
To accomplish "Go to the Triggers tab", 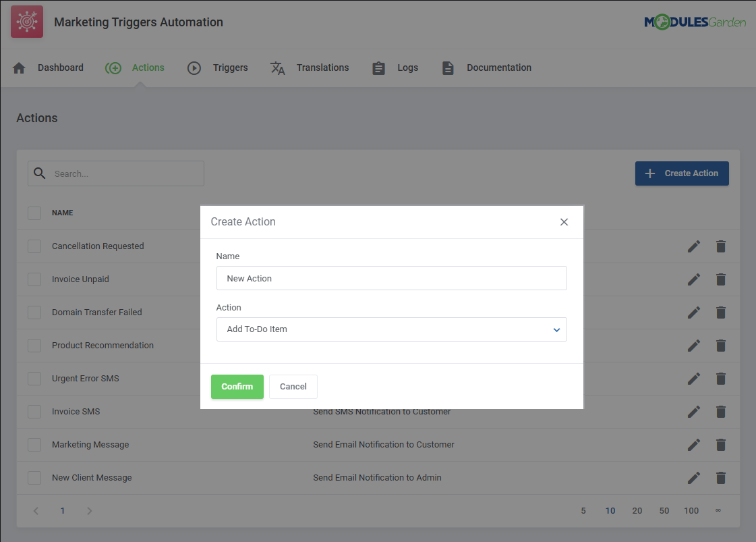I will click(217, 68).
